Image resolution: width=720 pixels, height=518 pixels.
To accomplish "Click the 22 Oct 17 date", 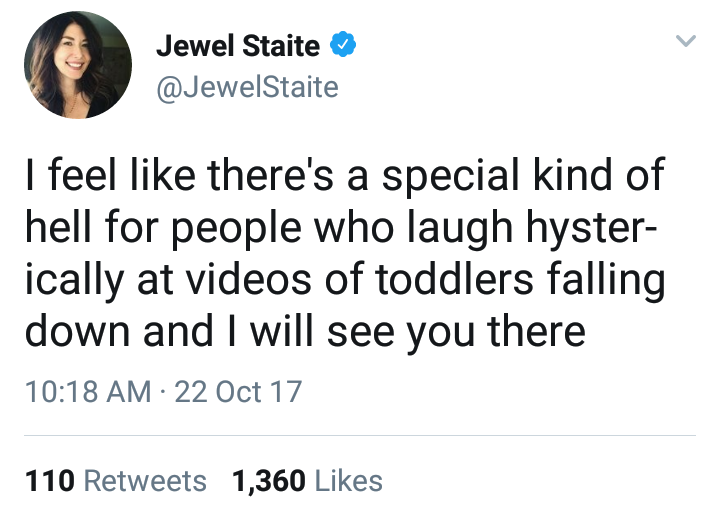I will 237,390.
